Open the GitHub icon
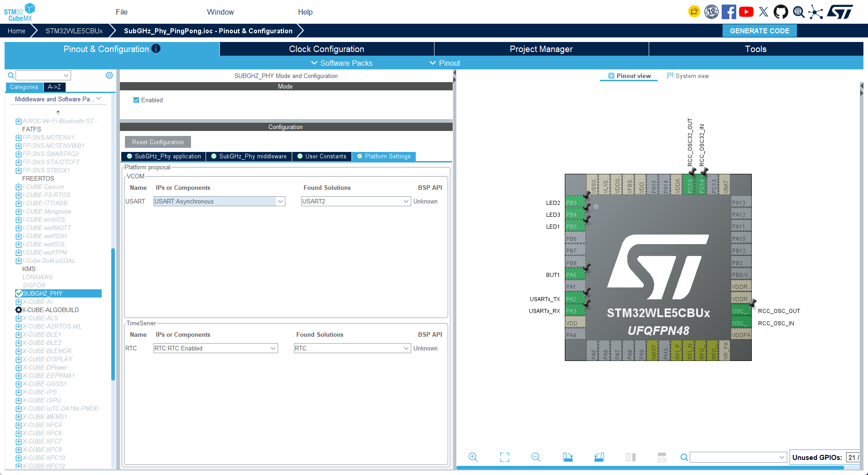This screenshot has height=475, width=868. click(781, 12)
